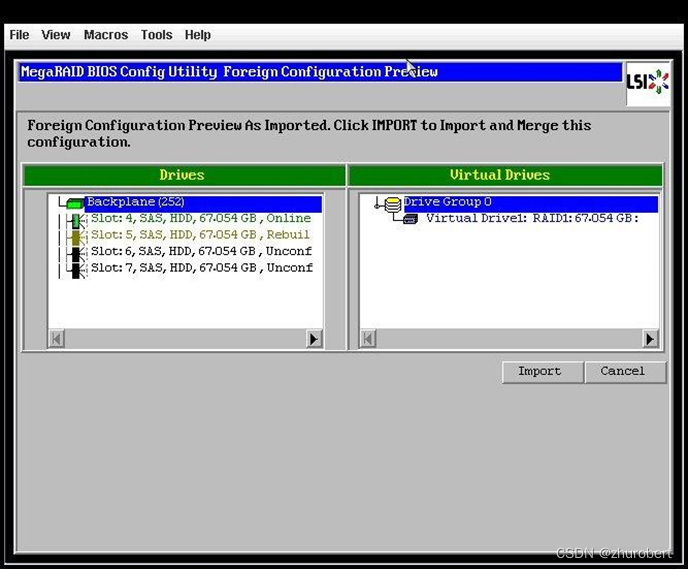Click the Virtual Drives panel header
The image size is (688, 569).
[x=505, y=175]
